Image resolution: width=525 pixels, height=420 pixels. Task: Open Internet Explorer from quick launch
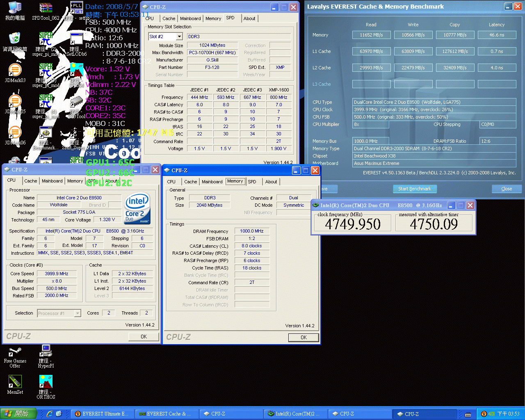[x=50, y=414]
